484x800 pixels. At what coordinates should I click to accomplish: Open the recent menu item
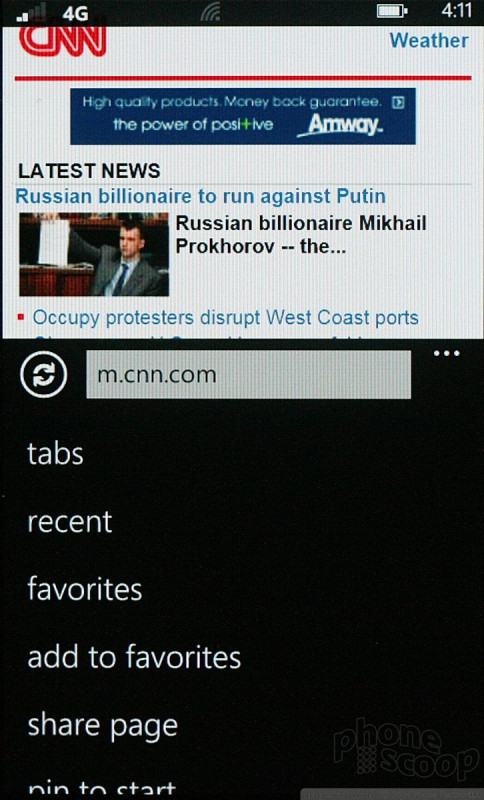click(70, 521)
